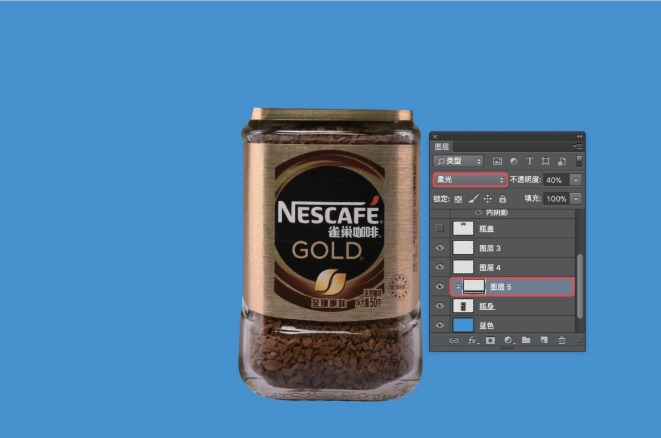Click the shape layer filter icon
The width and height of the screenshot is (661, 438).
545,161
